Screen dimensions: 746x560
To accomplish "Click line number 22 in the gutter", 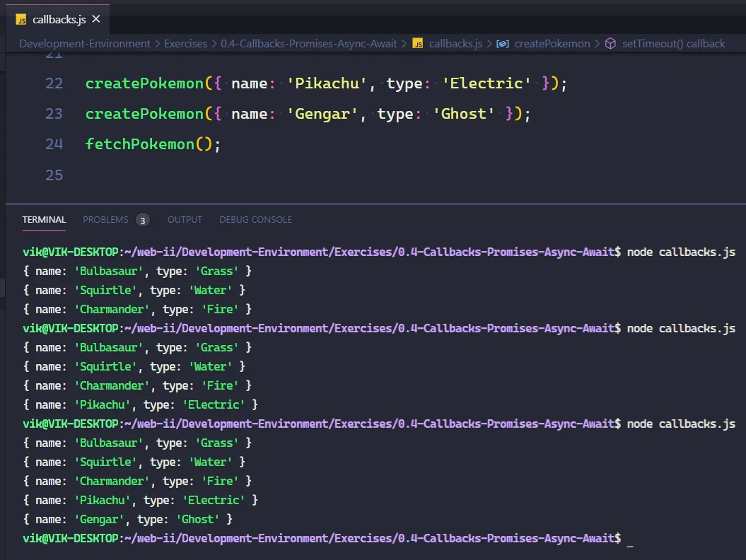I will 54,83.
